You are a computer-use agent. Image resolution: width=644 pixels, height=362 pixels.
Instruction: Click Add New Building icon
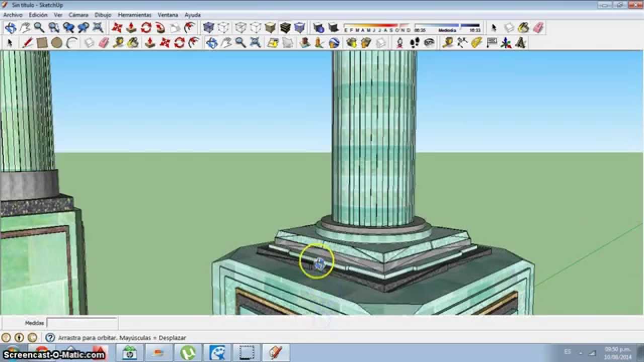tap(304, 43)
